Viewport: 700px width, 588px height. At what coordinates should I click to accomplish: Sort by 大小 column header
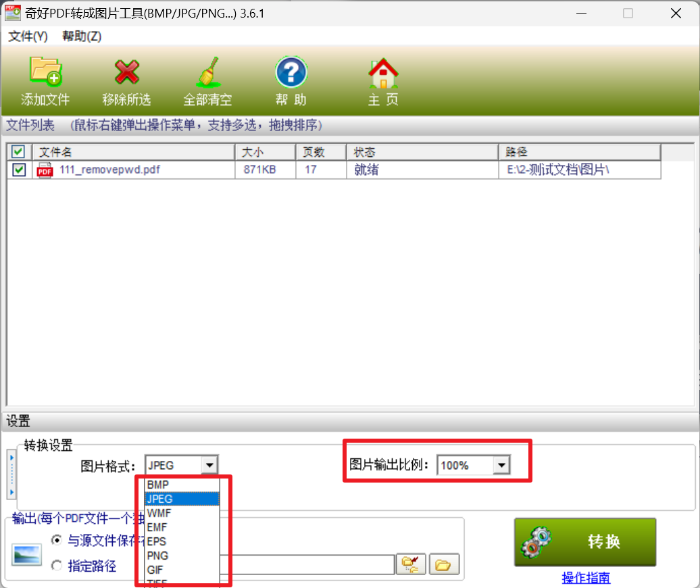pos(266,152)
